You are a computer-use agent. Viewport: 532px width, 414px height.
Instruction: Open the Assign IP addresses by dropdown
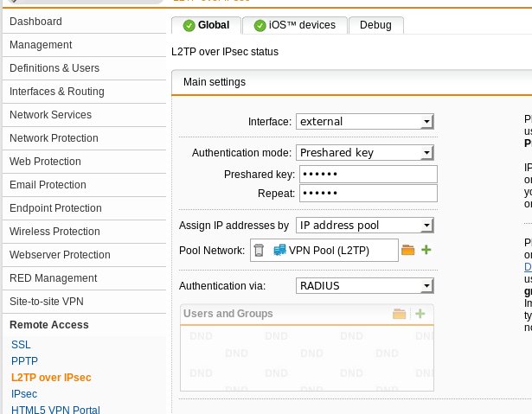coord(365,225)
